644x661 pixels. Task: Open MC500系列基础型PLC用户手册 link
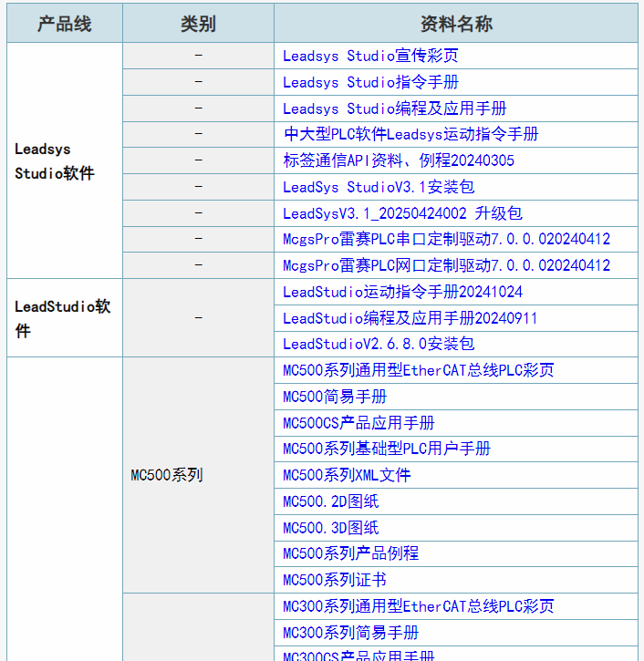click(x=387, y=449)
